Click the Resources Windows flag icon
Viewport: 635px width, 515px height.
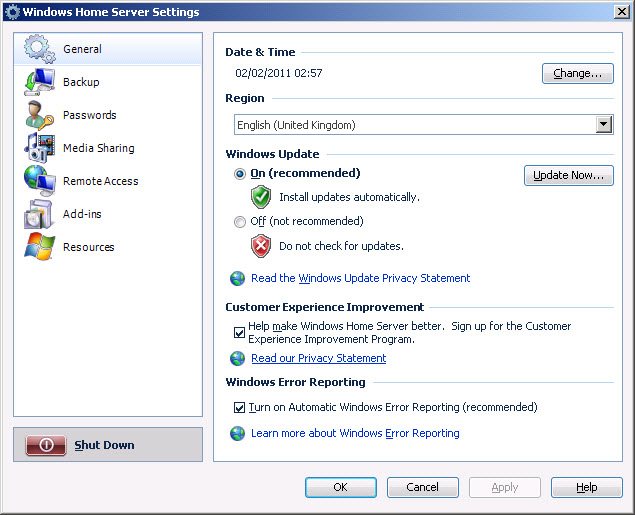click(x=39, y=247)
